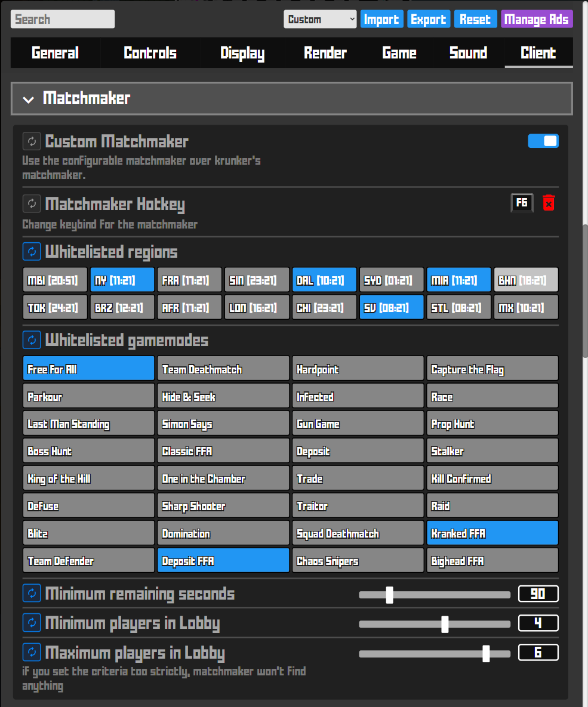Enable Capture the Flag gamemode
This screenshot has height=707, width=588.
492,368
